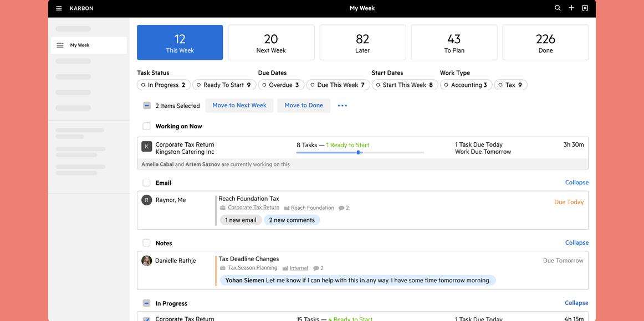Switch to the Next Week tab

(271, 42)
